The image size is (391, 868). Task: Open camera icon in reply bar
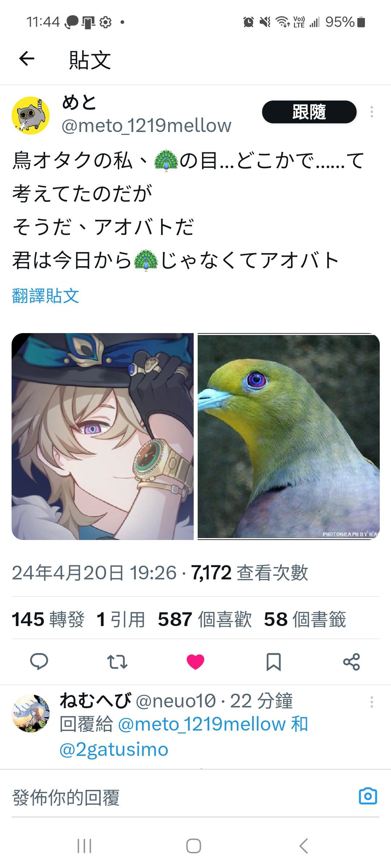click(x=368, y=797)
